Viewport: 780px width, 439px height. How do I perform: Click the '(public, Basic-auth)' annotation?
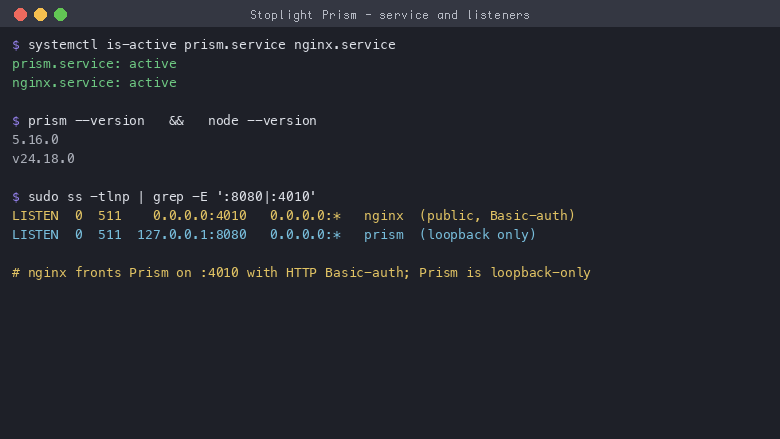point(497,216)
